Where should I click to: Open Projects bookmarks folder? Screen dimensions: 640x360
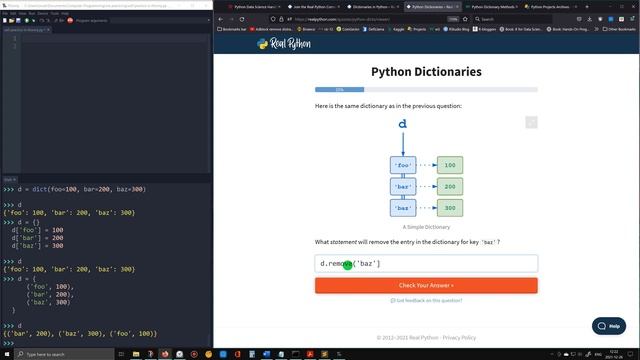coord(416,29)
